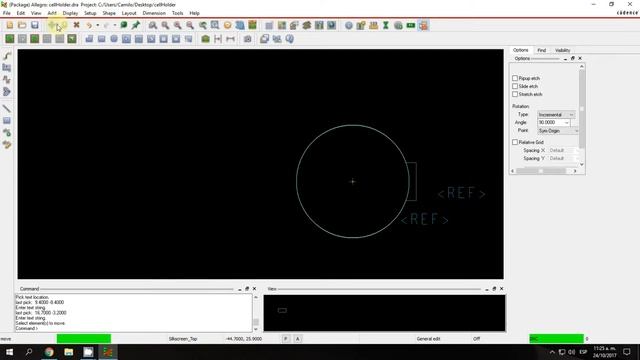Click the Command window scrollbar down arrow
Screen dimensions: 640x360
[256, 329]
